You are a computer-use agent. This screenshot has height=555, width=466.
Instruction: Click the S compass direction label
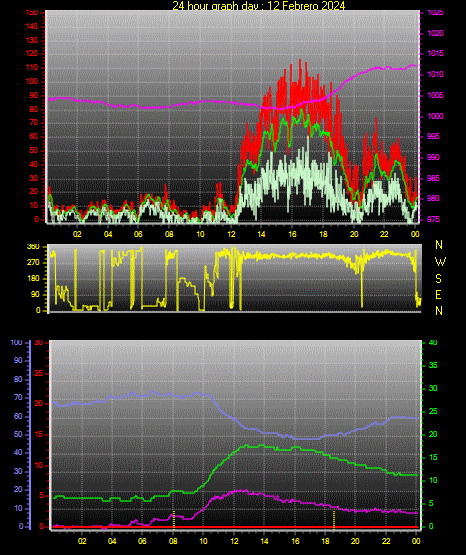(438, 279)
